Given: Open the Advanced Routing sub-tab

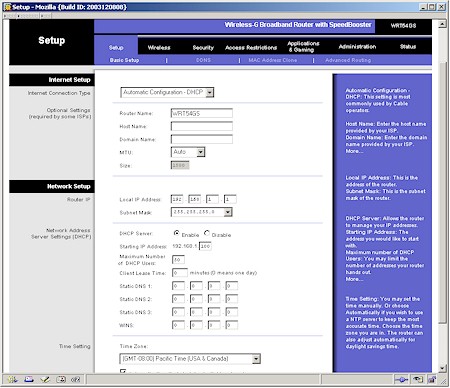Looking at the screenshot, I should [x=348, y=60].
